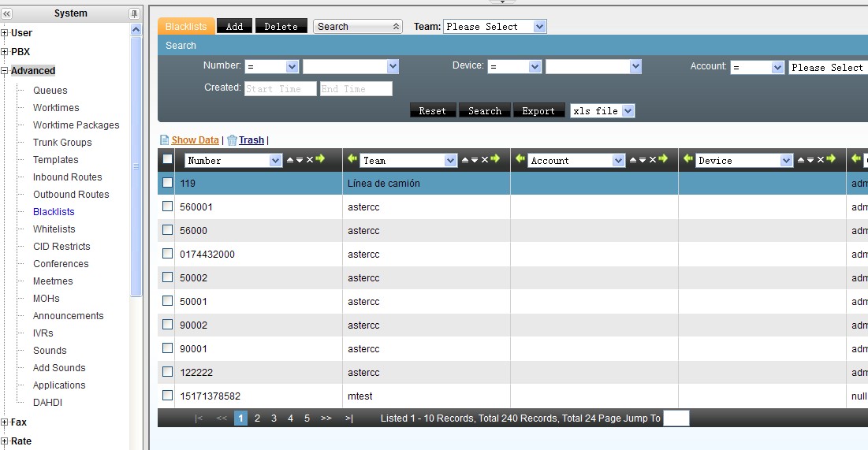Sort Number column ascending with up arrow
The image size is (868, 450).
click(x=289, y=160)
